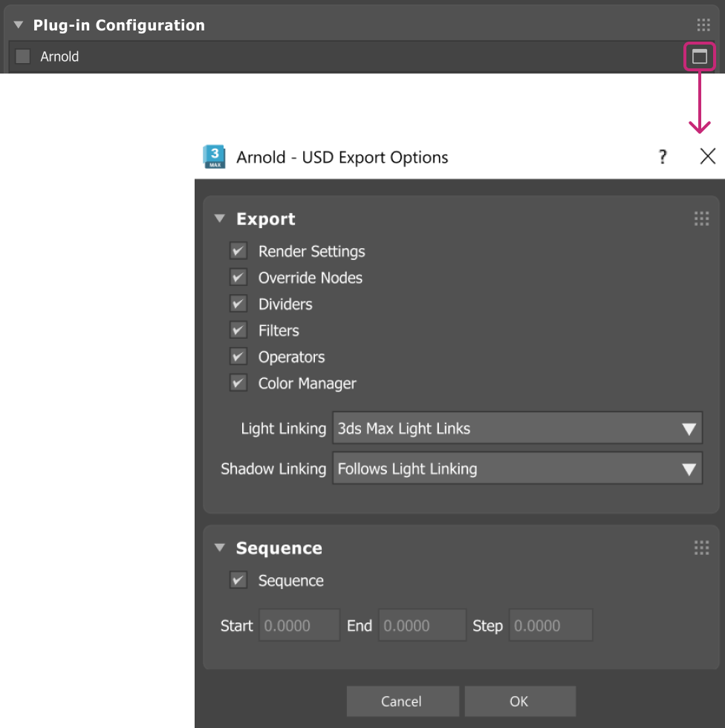
Task: Click the 'Export' rollout heading
Action: point(265,218)
